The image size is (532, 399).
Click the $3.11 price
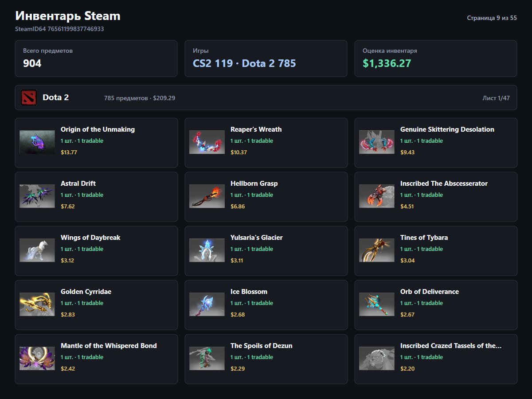click(x=237, y=260)
